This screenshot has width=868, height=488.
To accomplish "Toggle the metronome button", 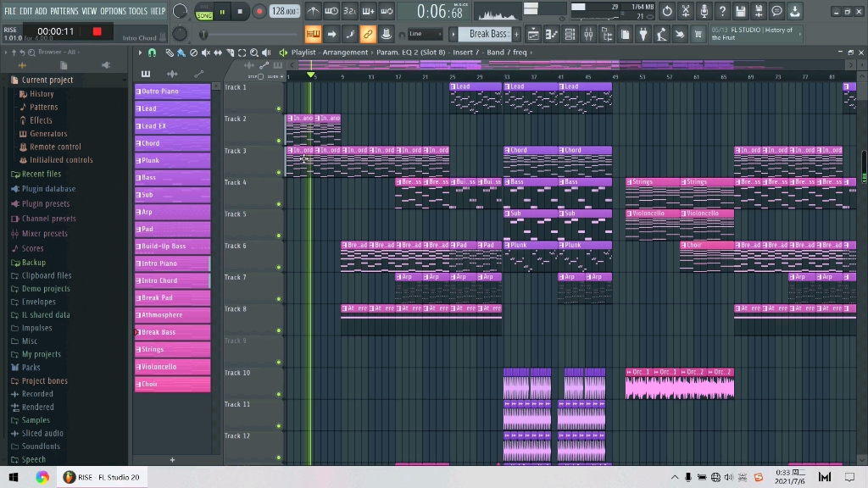I will (314, 11).
